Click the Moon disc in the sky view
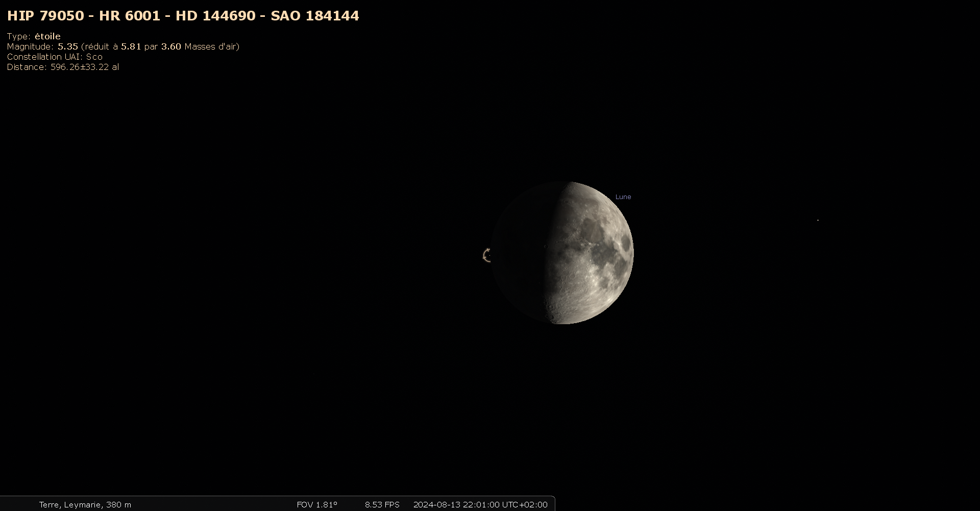 coord(562,253)
